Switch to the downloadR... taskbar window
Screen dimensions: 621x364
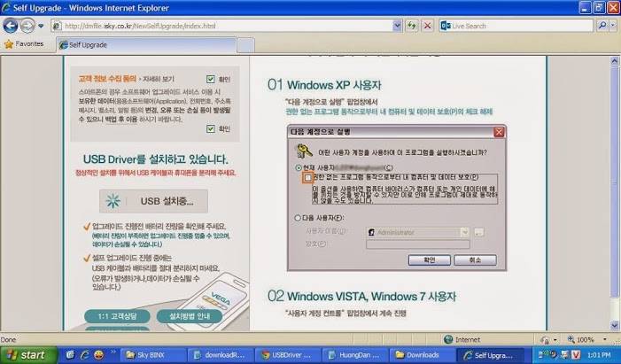coord(220,355)
